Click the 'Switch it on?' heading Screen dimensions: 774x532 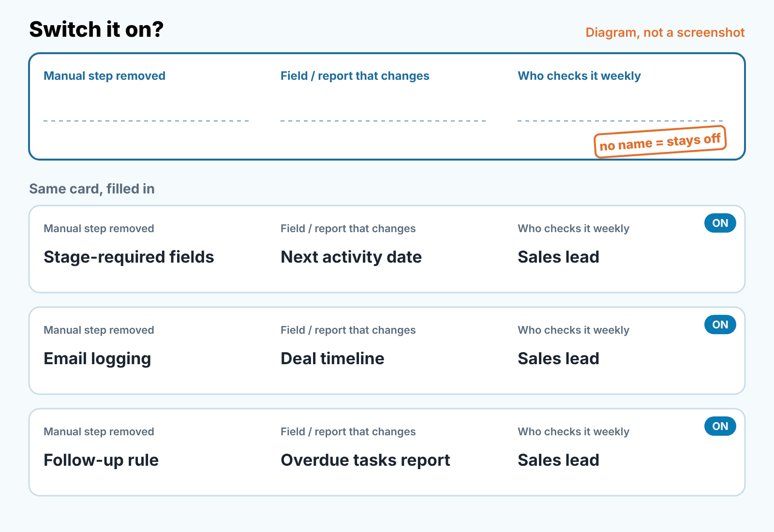coord(97,30)
